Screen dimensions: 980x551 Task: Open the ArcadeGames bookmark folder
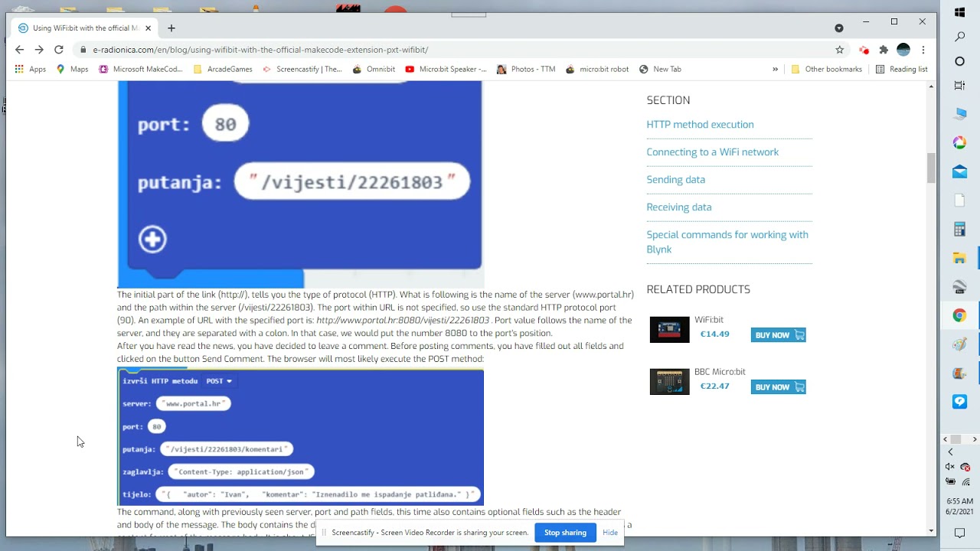coord(223,69)
